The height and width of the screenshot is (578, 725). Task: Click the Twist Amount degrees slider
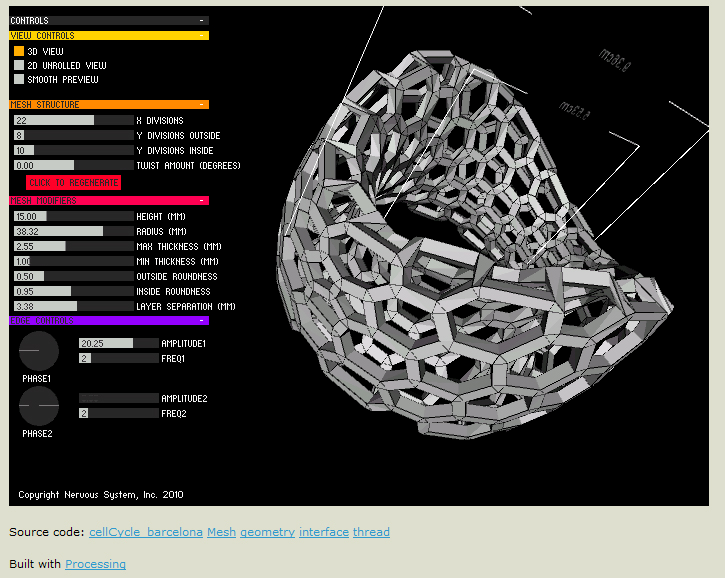[x=74, y=166]
